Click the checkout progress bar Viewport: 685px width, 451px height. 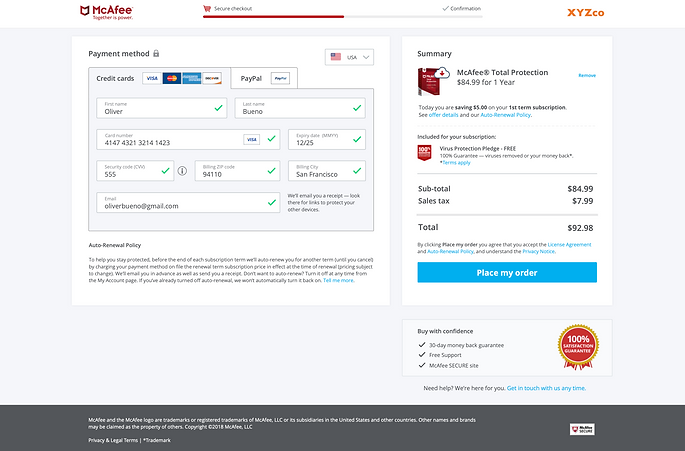point(342,17)
